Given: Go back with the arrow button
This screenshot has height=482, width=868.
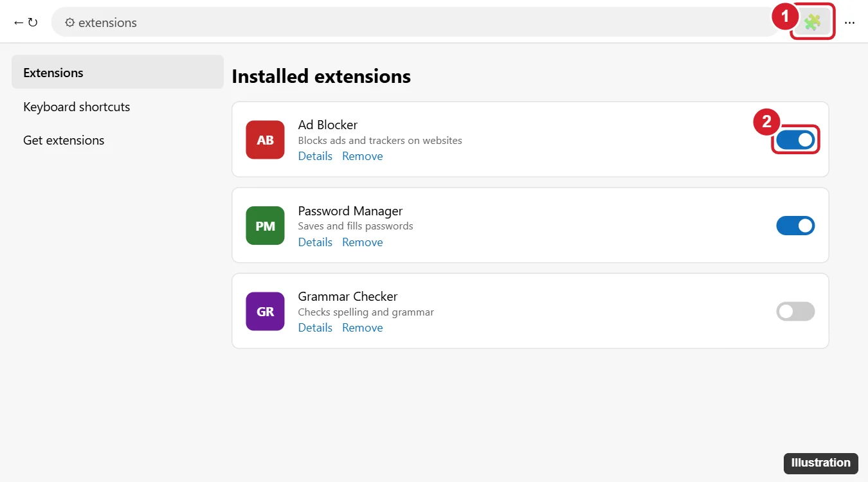Looking at the screenshot, I should tap(19, 22).
